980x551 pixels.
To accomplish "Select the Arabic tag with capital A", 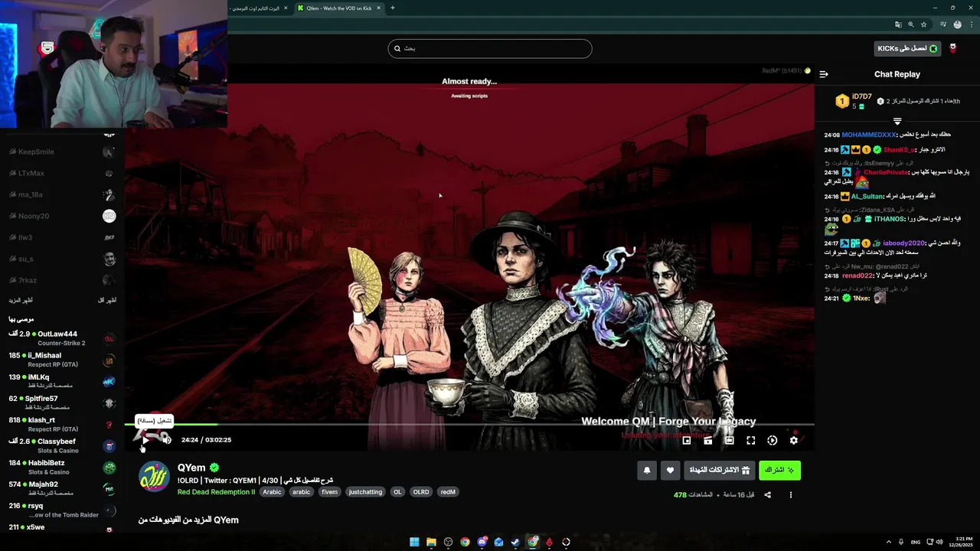I will 273,492.
